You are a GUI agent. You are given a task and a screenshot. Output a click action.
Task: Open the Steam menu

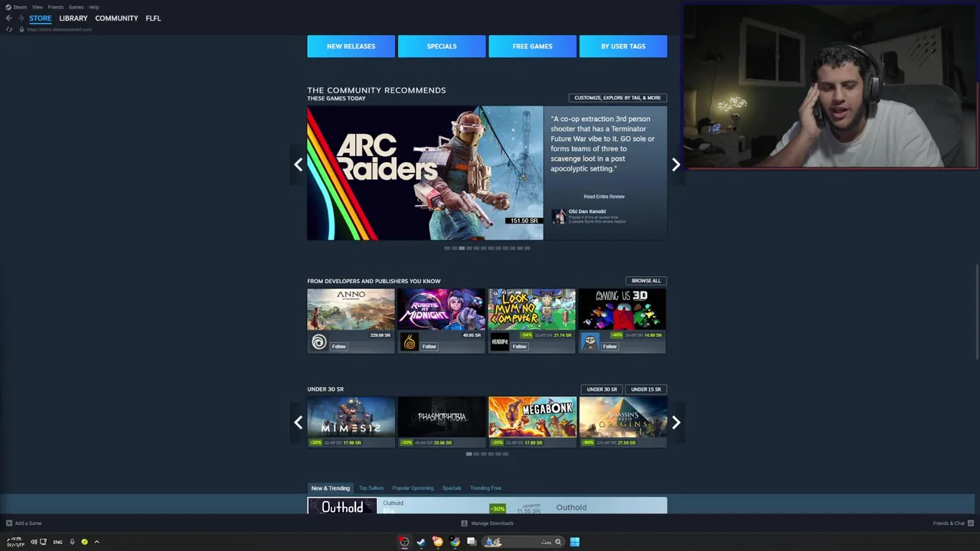(x=20, y=7)
